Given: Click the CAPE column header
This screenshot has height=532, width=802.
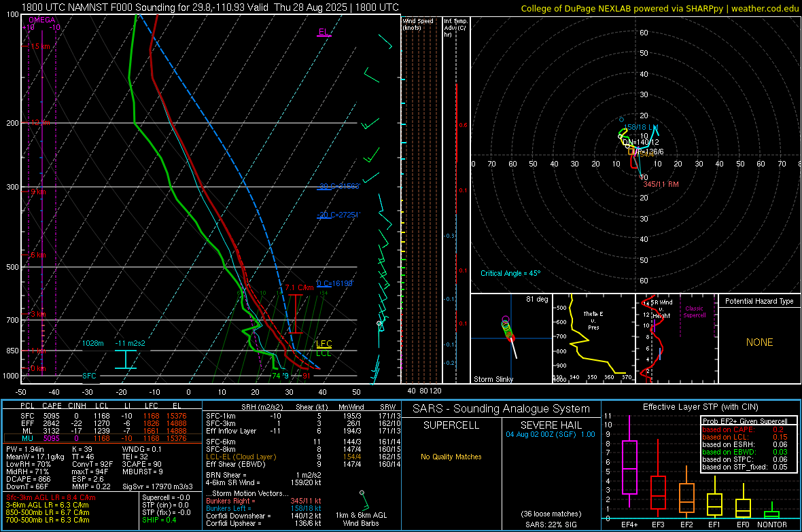Looking at the screenshot, I should 52,406.
